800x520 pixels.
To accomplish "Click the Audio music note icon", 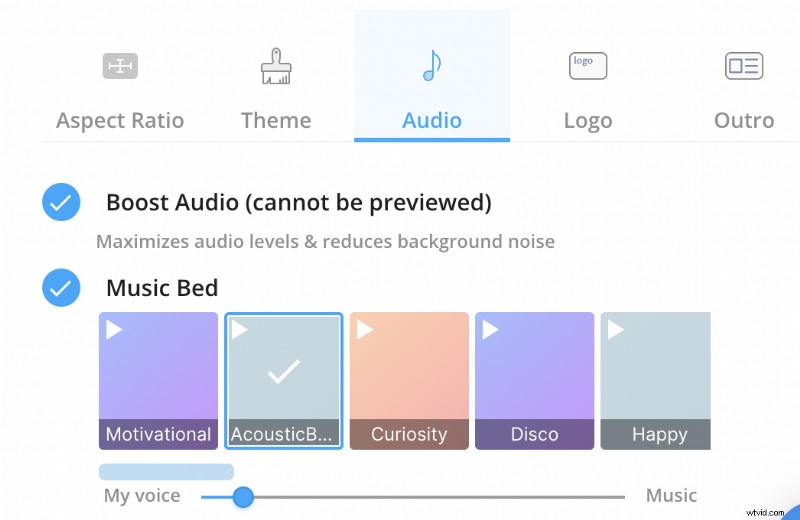I will 432,67.
